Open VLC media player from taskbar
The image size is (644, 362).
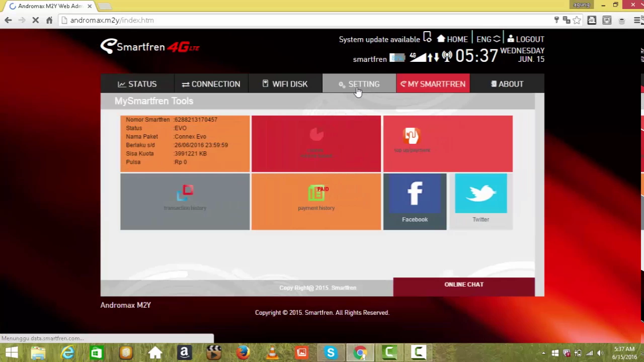coord(272,353)
